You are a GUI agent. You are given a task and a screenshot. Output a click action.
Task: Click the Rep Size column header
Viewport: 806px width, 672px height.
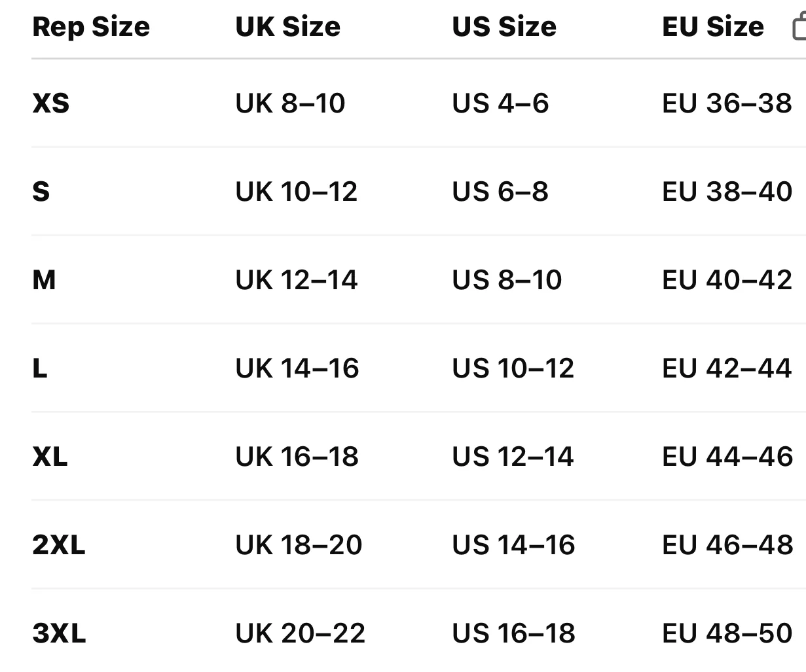pyautogui.click(x=91, y=27)
